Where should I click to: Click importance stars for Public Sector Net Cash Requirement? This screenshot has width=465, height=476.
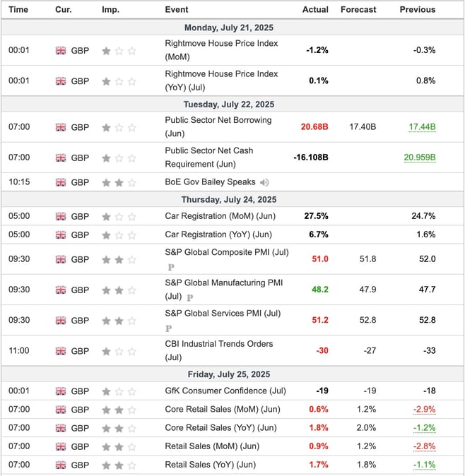[119, 158]
